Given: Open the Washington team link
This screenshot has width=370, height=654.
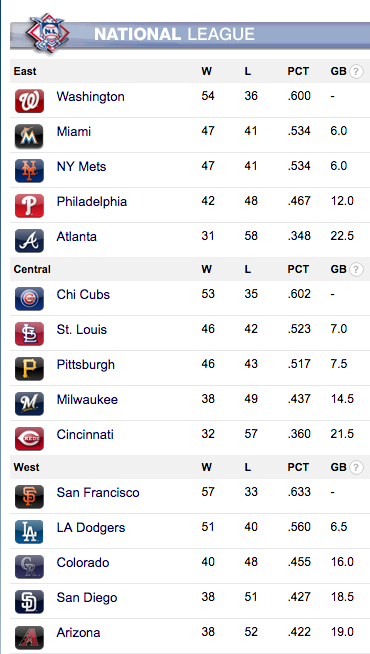Looking at the screenshot, I should (91, 97).
